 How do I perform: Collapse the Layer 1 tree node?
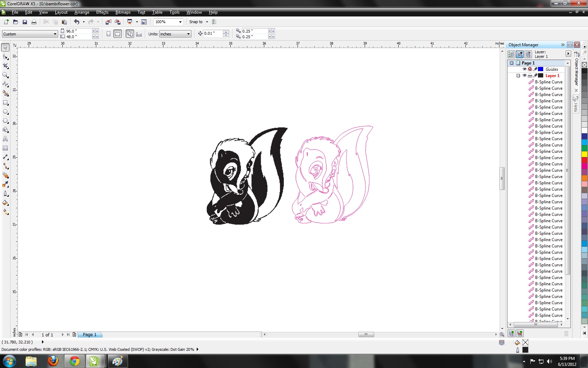click(x=518, y=76)
